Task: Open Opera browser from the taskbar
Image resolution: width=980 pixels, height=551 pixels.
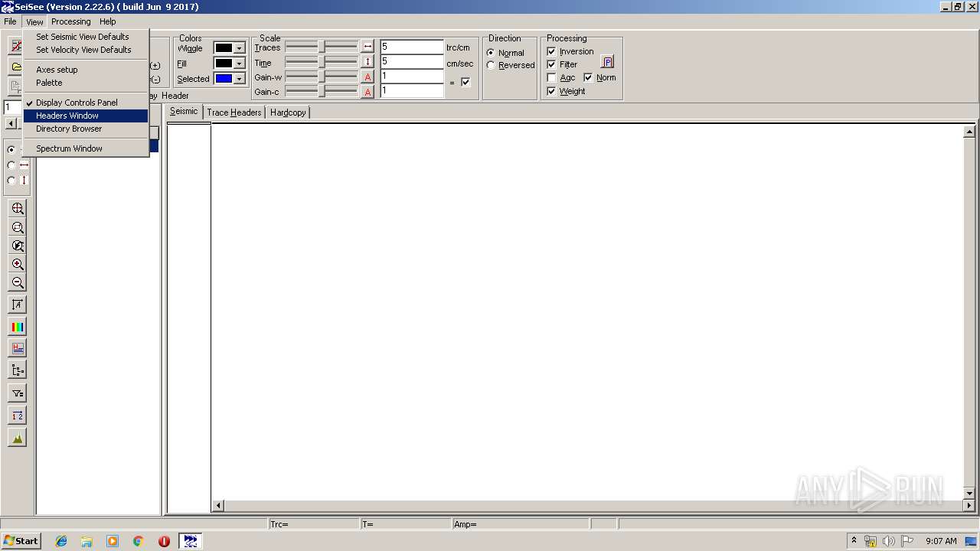Action: (x=164, y=541)
